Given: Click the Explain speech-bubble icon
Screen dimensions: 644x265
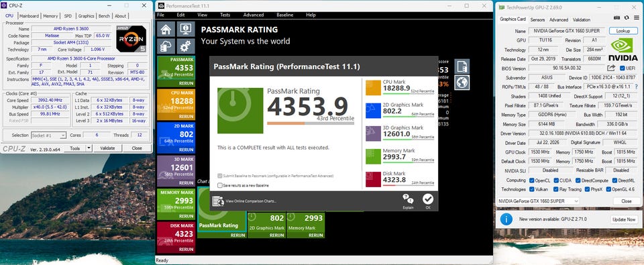Looking at the screenshot, I should point(408,199).
